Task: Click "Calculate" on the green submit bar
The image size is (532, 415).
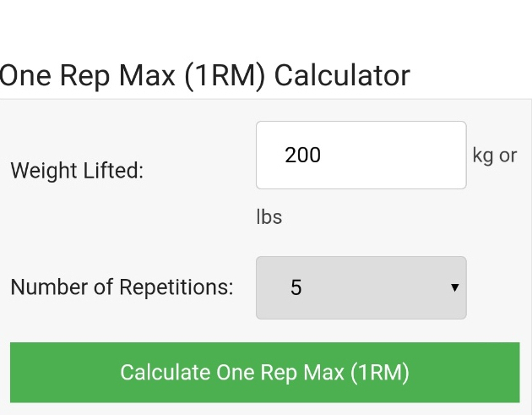Action: [x=165, y=373]
